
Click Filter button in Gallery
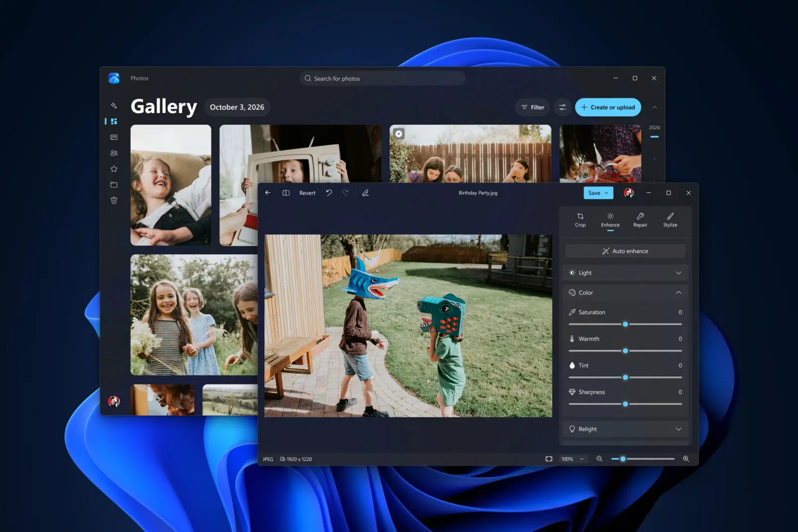click(x=533, y=107)
